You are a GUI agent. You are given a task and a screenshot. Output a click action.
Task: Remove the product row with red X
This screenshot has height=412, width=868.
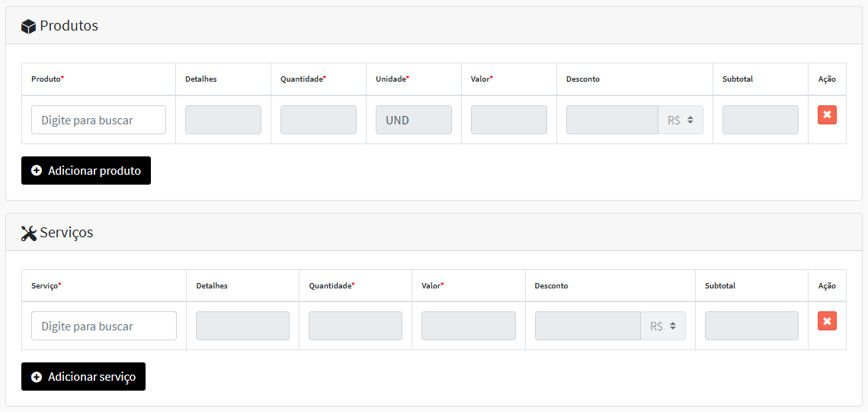(827, 115)
